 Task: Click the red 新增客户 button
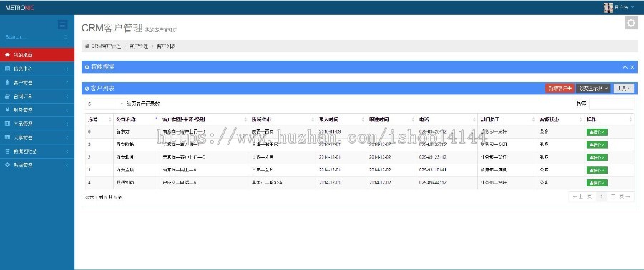(560, 88)
